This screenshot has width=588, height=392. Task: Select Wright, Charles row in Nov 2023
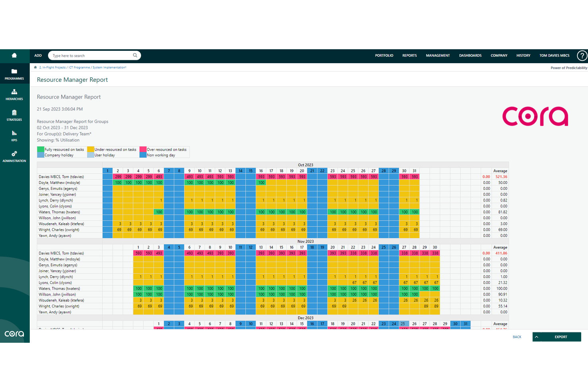click(273, 306)
